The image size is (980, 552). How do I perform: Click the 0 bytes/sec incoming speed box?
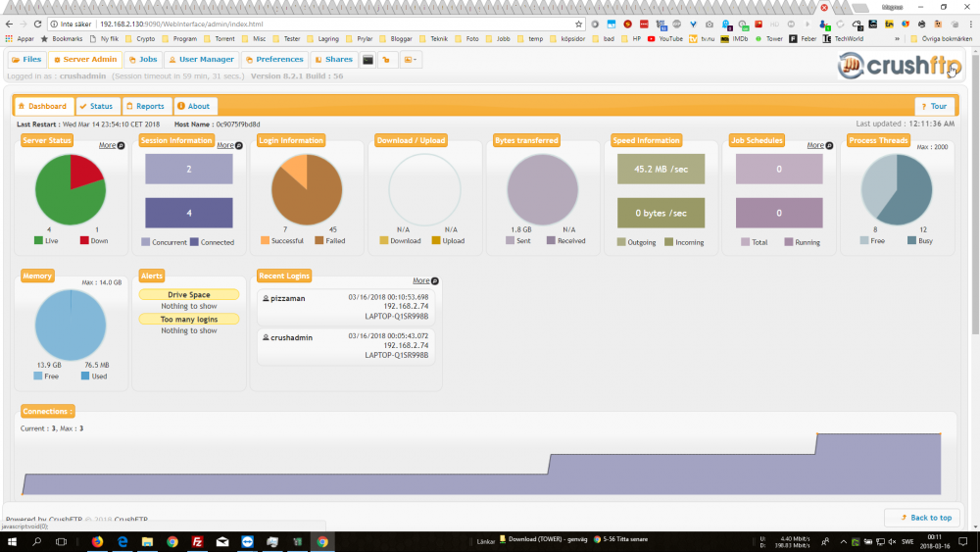point(661,213)
